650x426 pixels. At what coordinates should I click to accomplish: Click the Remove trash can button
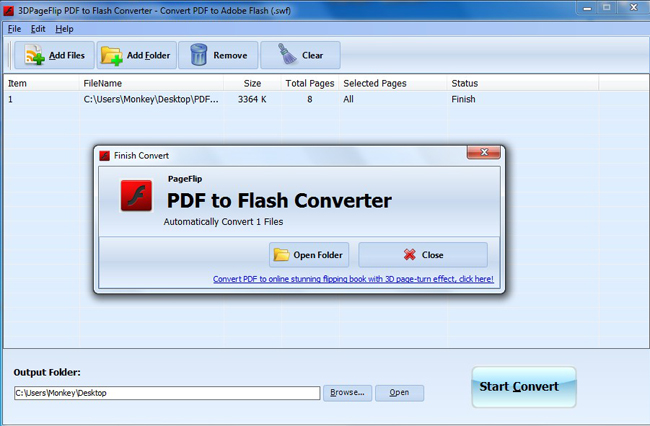pyautogui.click(x=218, y=55)
